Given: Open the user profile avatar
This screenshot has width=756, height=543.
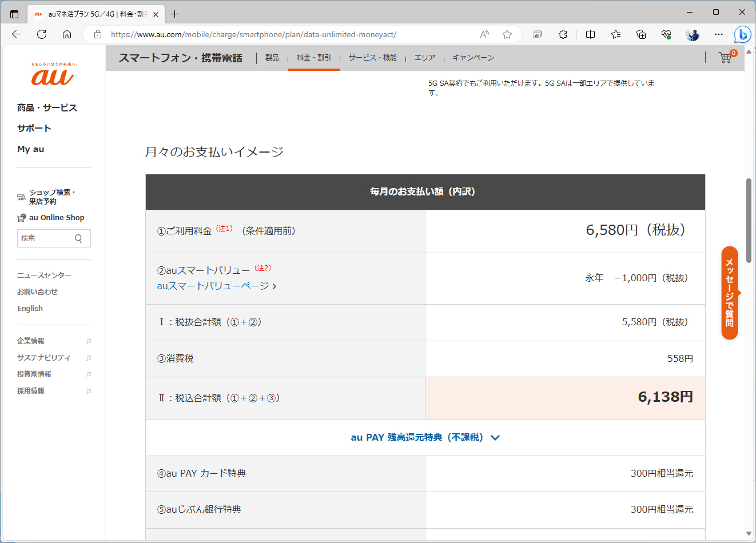Looking at the screenshot, I should (693, 34).
